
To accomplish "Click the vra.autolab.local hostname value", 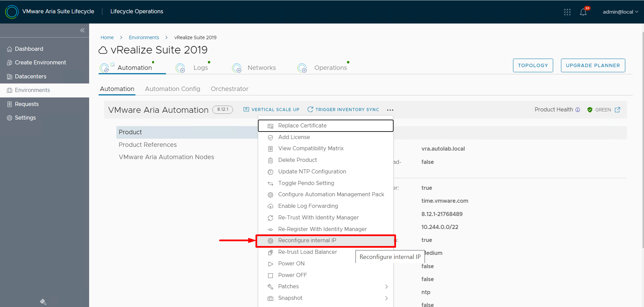I will [x=443, y=149].
